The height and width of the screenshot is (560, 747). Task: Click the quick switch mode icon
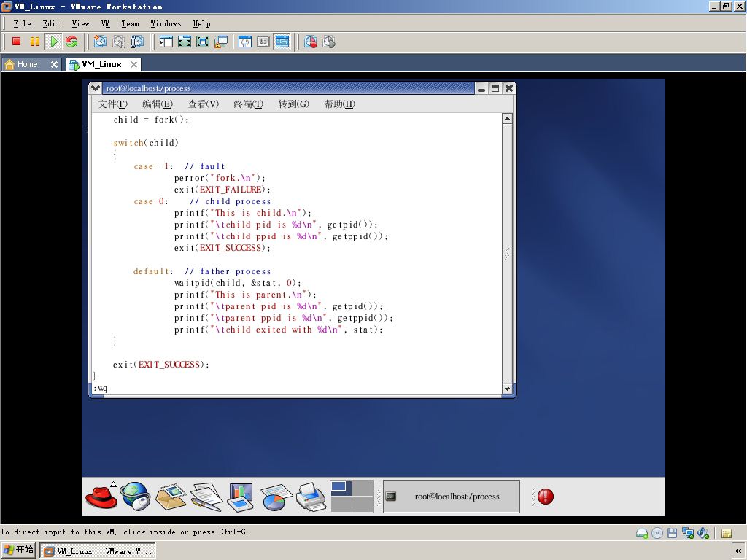(x=203, y=42)
